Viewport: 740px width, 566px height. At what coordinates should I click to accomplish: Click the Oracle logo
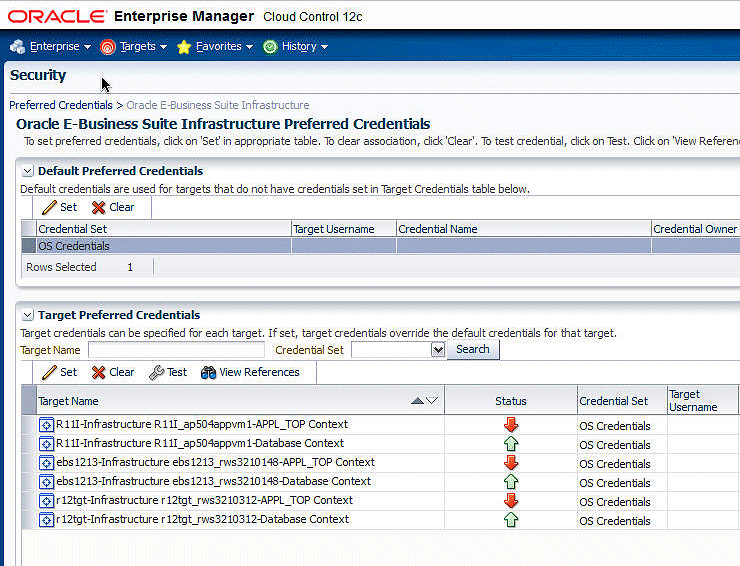tap(57, 17)
